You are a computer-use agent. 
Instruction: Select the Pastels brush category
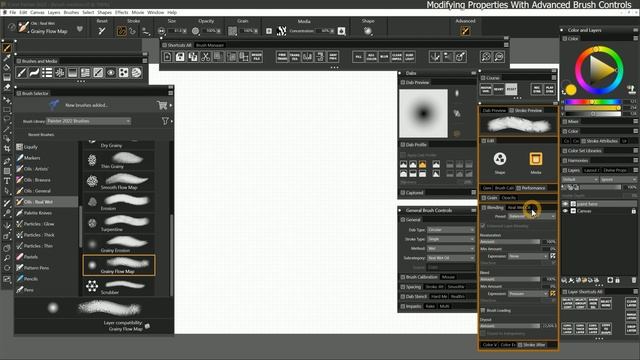(x=46, y=257)
